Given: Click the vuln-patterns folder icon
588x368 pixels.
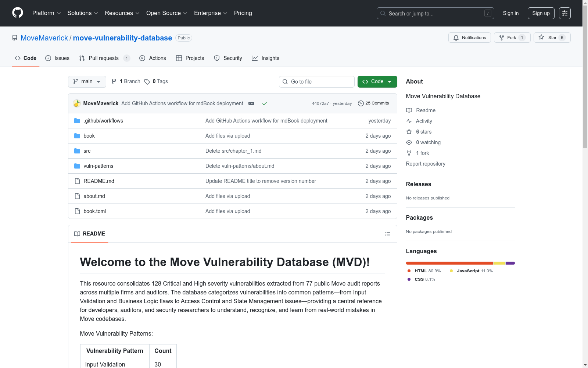Looking at the screenshot, I should pyautogui.click(x=77, y=166).
